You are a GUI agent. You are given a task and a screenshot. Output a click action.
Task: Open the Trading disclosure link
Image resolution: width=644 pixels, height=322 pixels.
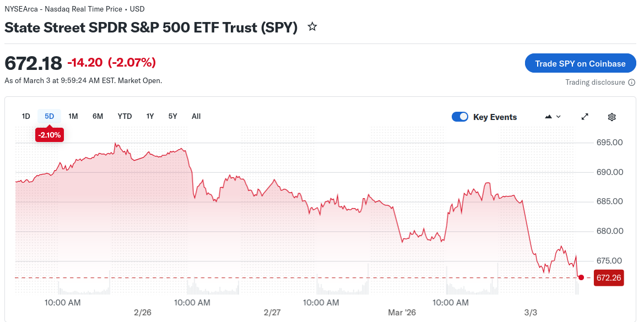[x=595, y=83]
